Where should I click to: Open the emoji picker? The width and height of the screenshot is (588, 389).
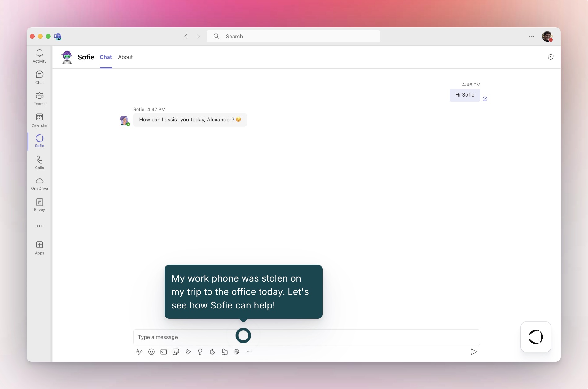pos(151,352)
